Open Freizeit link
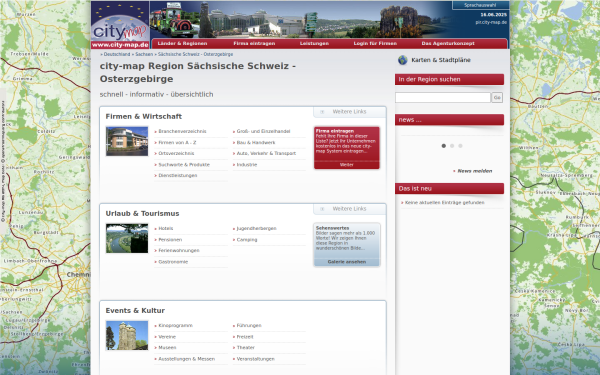The image size is (600, 375). (x=245, y=337)
